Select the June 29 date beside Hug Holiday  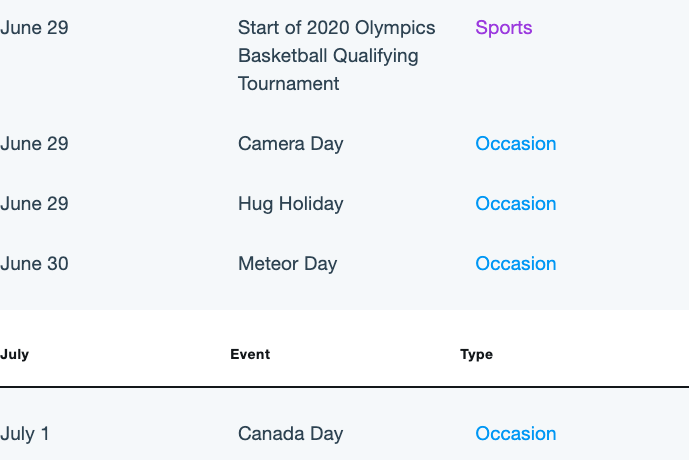point(34,203)
